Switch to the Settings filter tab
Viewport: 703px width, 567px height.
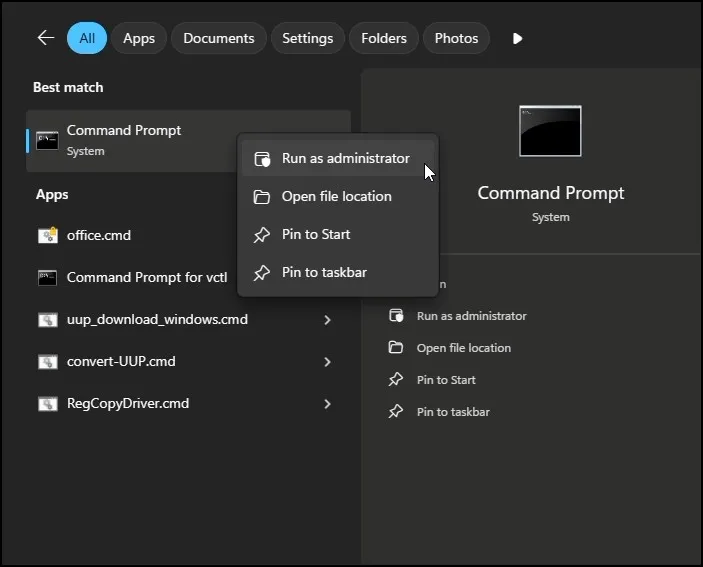click(x=308, y=38)
